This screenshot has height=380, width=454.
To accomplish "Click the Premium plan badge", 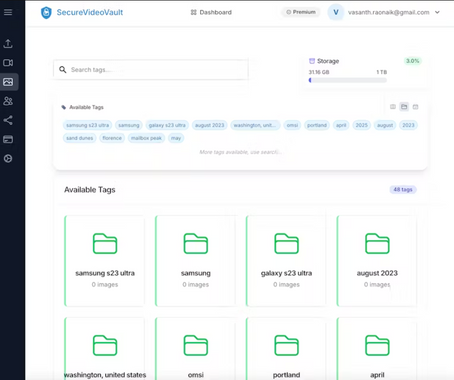I will point(301,12).
